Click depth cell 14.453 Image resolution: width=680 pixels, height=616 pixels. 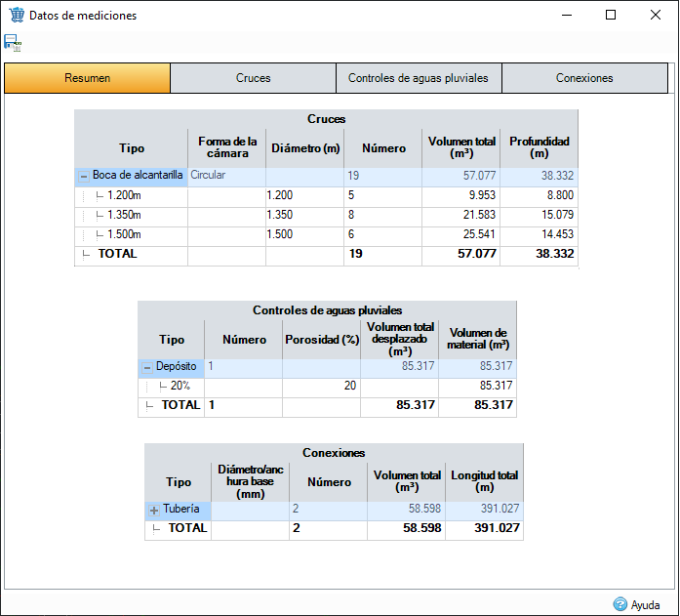pos(540,235)
